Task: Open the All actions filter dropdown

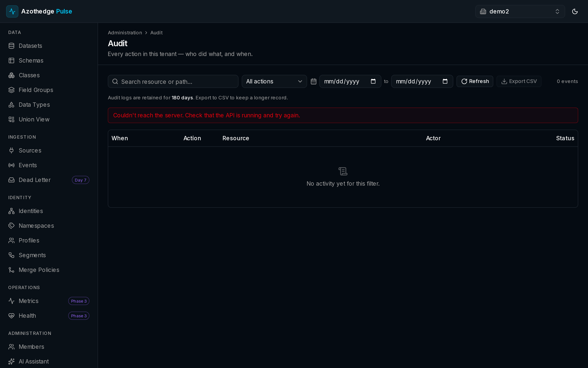Action: pos(274,81)
